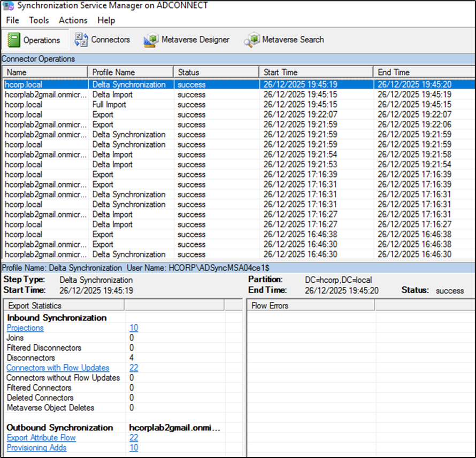Open the Tools menu

39,20
